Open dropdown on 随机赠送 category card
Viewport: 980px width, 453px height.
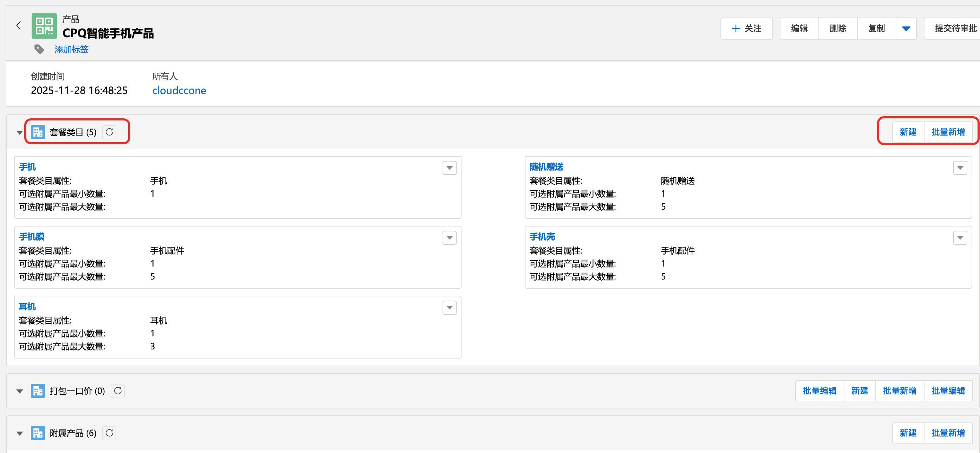point(960,168)
